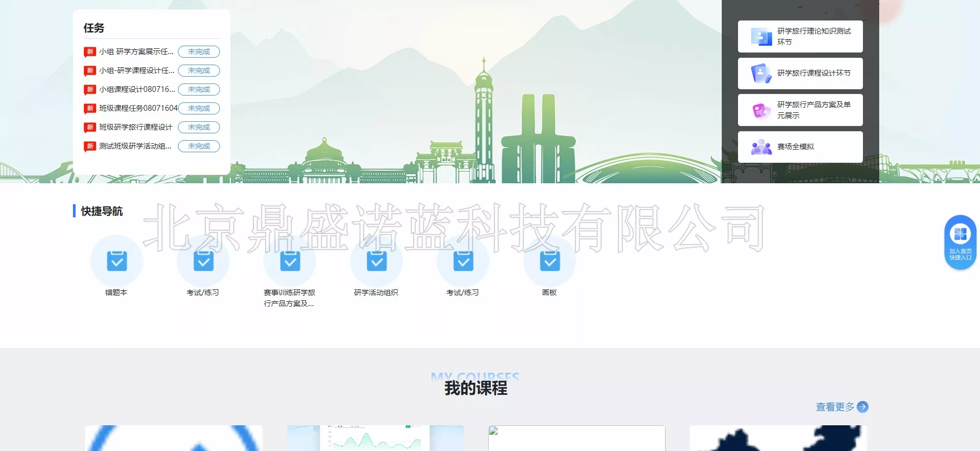
Task: Open the 赛事训练研学旅行产品方案 navigation icon
Action: [290, 261]
